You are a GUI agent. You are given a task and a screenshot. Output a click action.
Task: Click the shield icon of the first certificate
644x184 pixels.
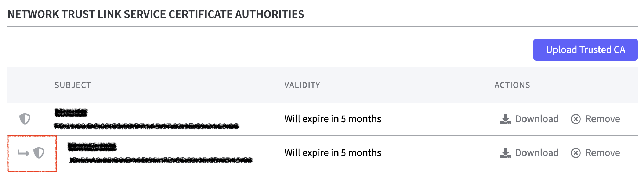pyautogui.click(x=25, y=119)
